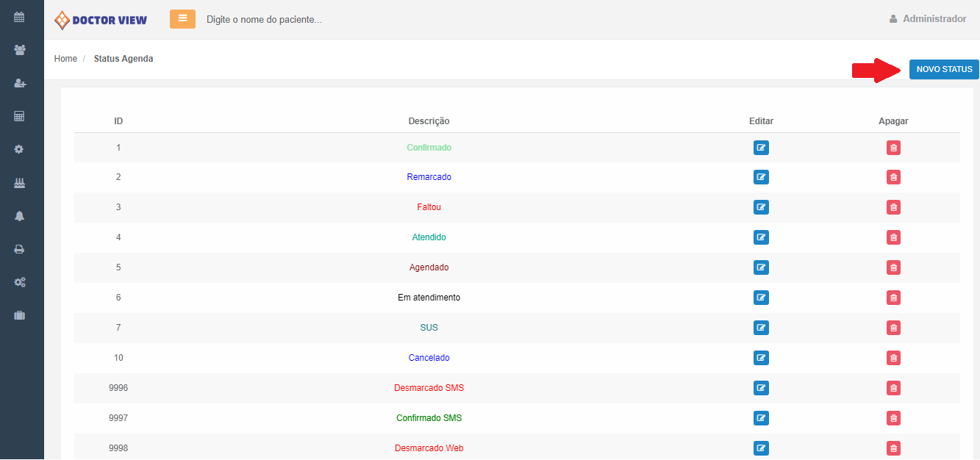The height and width of the screenshot is (460, 980).
Task: Click the multiple gears icon in sidebar
Action: pyautogui.click(x=20, y=282)
